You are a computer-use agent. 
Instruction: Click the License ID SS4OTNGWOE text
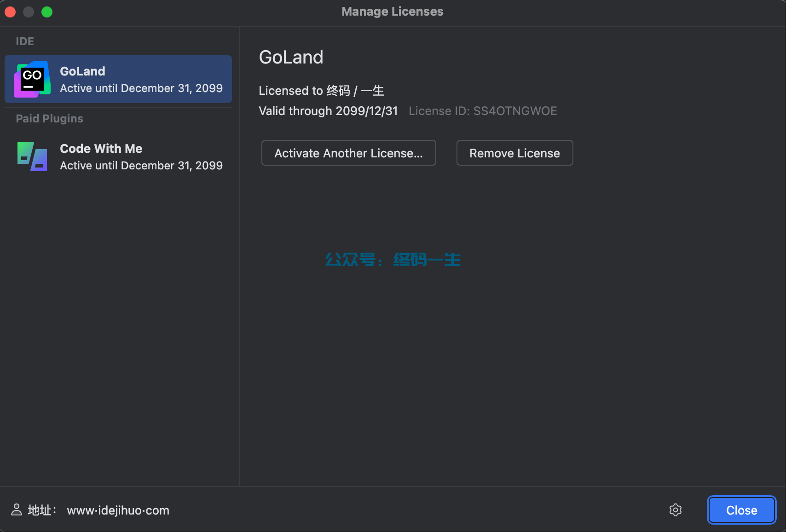(483, 111)
